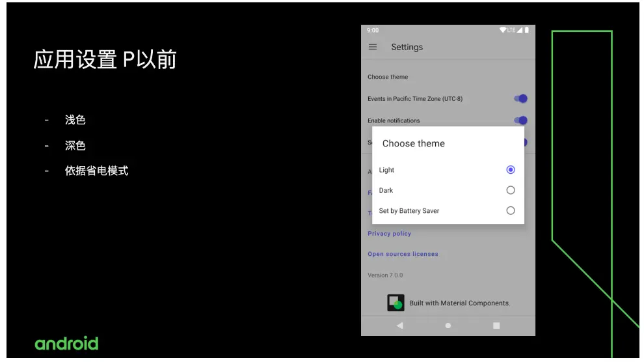Tap the square recents navigation button
644x362 pixels.
point(496,326)
